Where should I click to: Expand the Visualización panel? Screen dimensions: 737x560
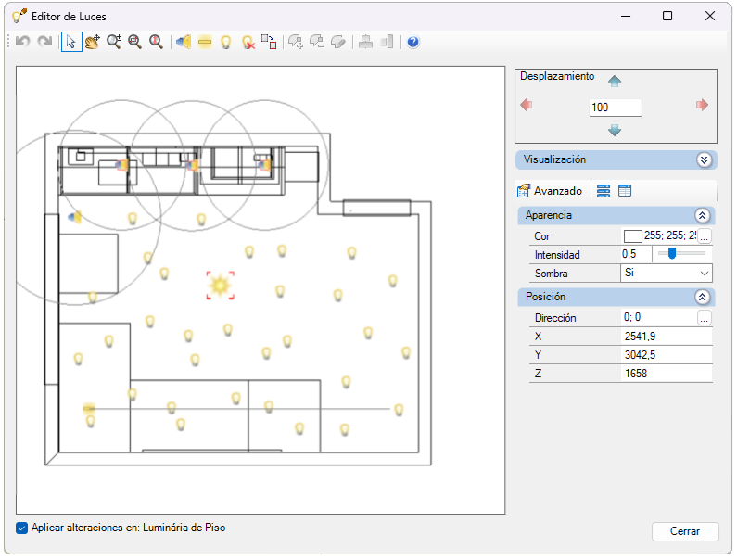coord(704,159)
